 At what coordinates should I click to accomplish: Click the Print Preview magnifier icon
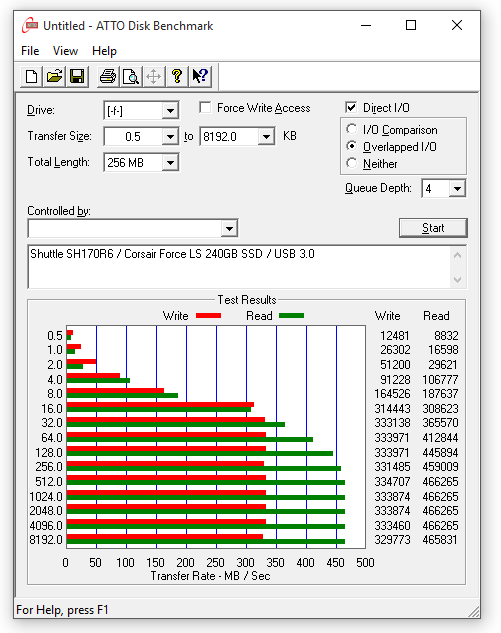131,76
